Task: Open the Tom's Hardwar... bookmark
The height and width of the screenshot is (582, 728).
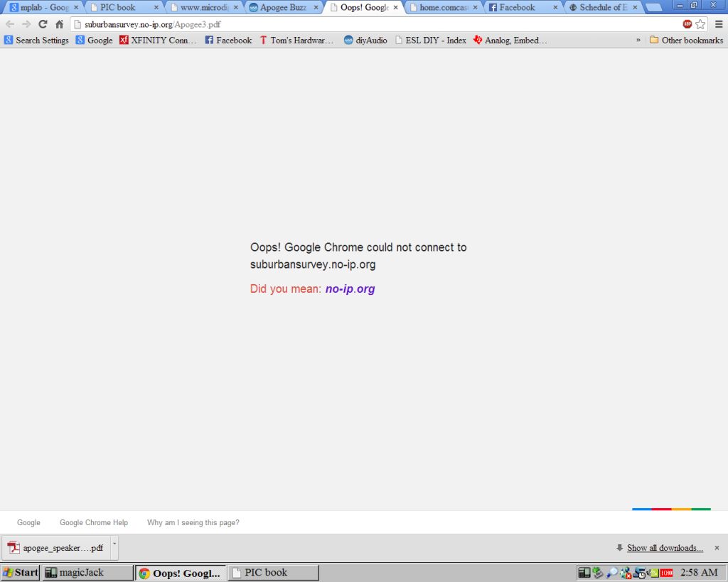Action: 296,41
